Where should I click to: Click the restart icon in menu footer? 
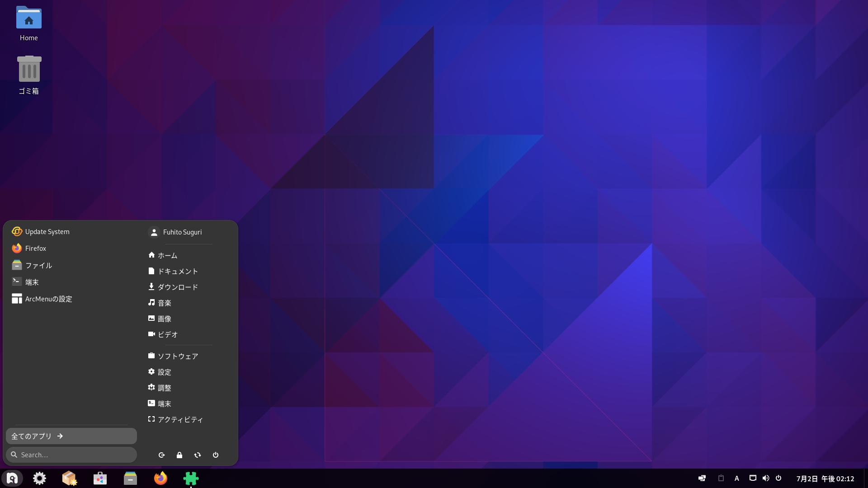(x=198, y=455)
